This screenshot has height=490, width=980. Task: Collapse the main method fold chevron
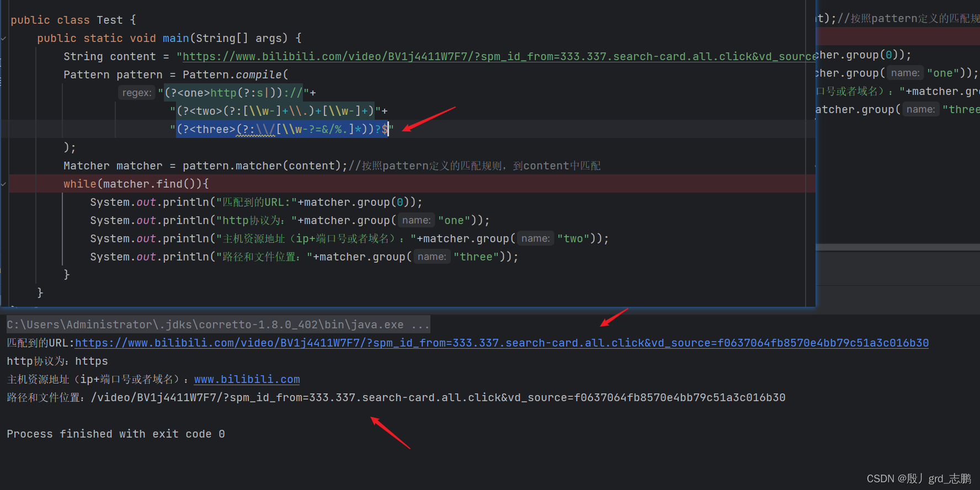[3, 39]
